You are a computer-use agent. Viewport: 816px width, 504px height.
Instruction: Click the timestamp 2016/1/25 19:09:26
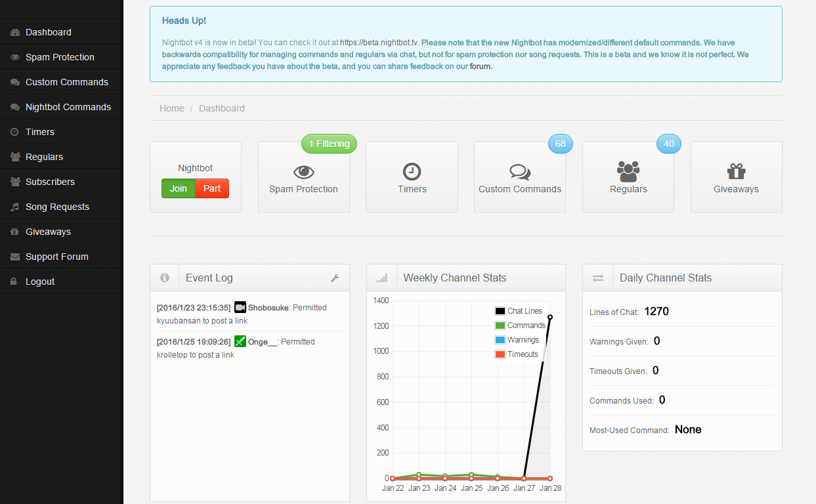[194, 341]
